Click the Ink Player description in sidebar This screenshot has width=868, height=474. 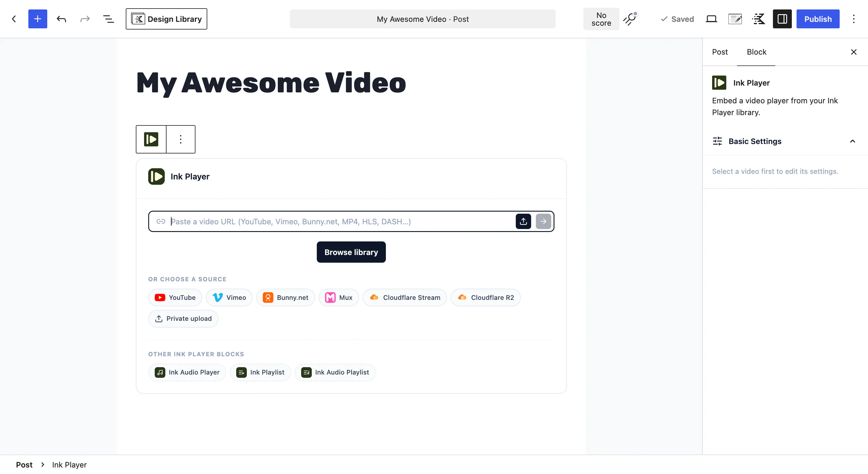[x=775, y=107]
